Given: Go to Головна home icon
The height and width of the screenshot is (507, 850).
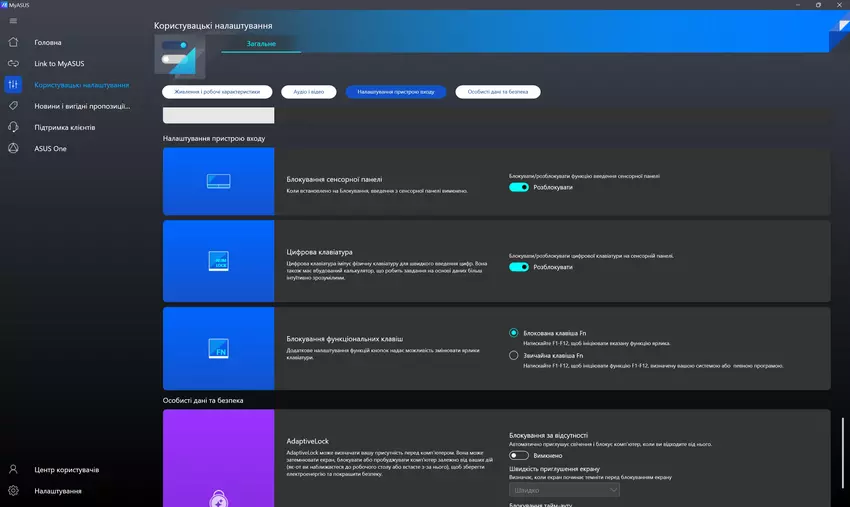Looking at the screenshot, I should pyautogui.click(x=13, y=42).
